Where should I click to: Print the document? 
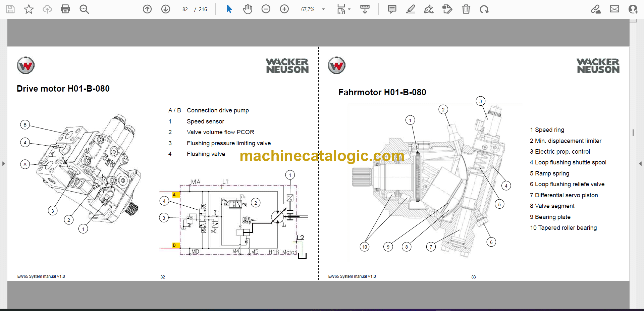coord(65,9)
